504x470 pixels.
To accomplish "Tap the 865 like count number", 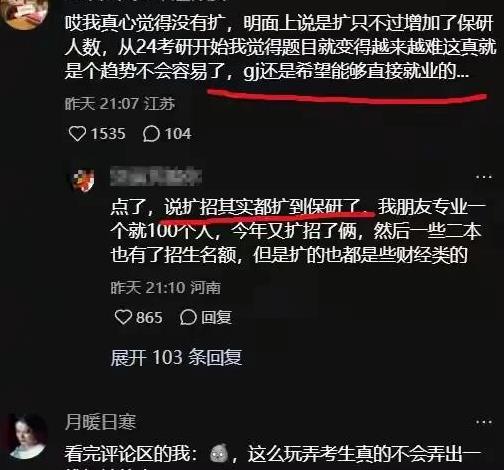I will [149, 317].
